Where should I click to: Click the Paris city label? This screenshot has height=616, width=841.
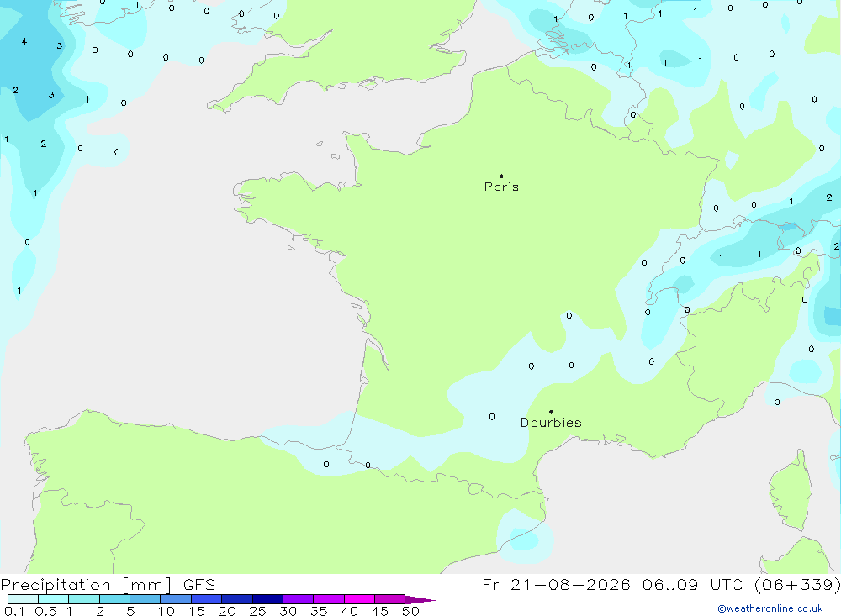click(501, 187)
